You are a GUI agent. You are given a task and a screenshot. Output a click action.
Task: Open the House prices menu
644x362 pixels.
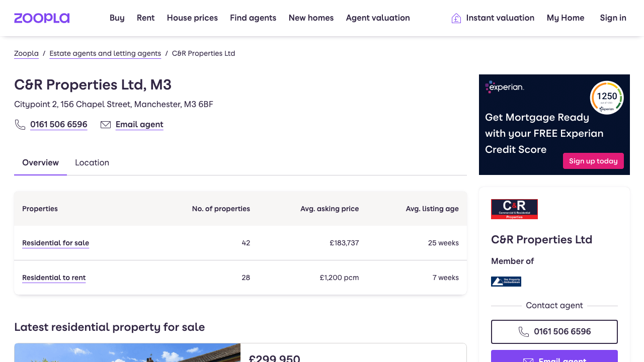[192, 18]
